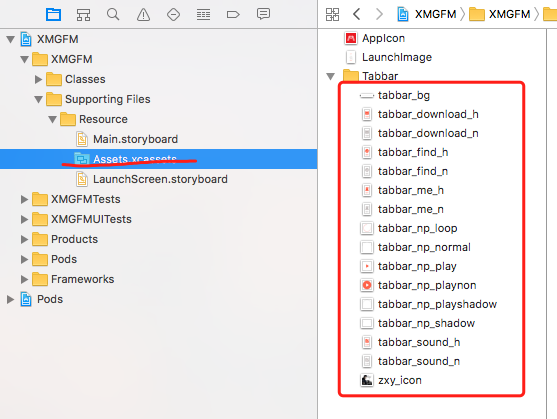Open the Breakpoint navigator tag icon
This screenshot has height=419, width=557.
tap(233, 15)
